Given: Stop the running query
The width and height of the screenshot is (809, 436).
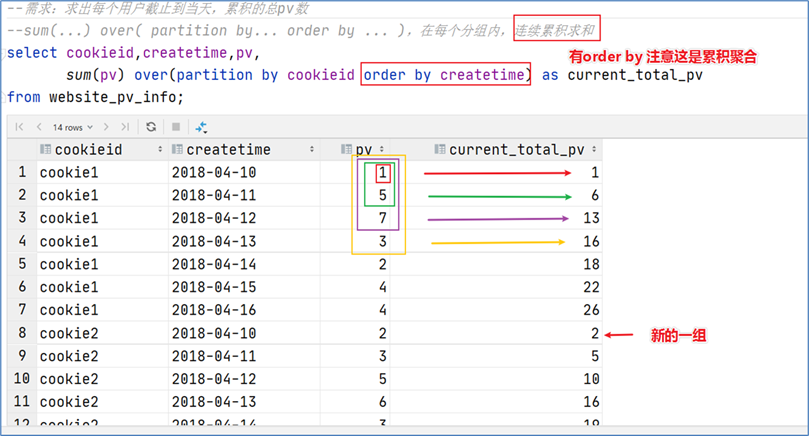Looking at the screenshot, I should coord(176,126).
